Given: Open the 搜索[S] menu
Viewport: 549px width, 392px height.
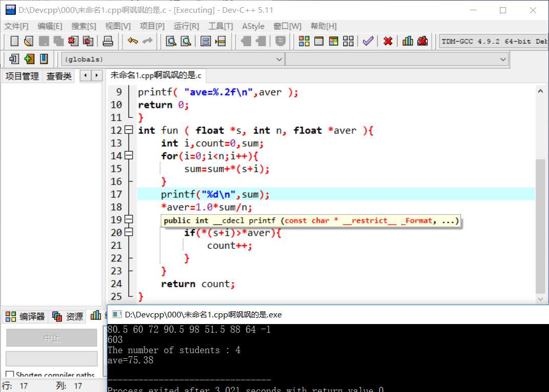Looking at the screenshot, I should [84, 26].
